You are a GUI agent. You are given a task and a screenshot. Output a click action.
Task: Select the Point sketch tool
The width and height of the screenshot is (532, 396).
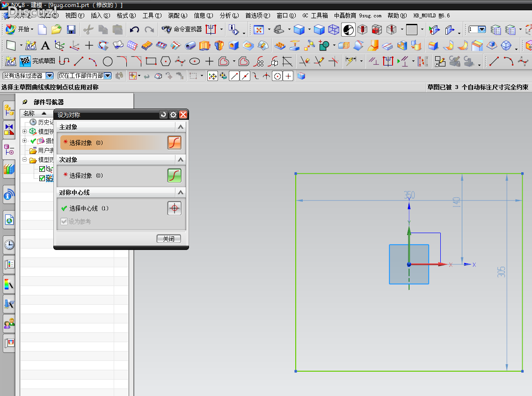[x=209, y=61]
